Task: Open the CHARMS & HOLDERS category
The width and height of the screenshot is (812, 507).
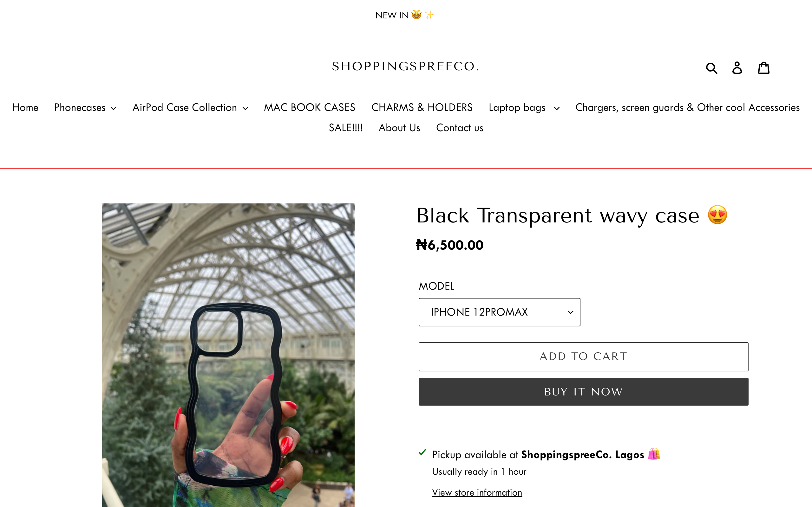Action: [422, 107]
